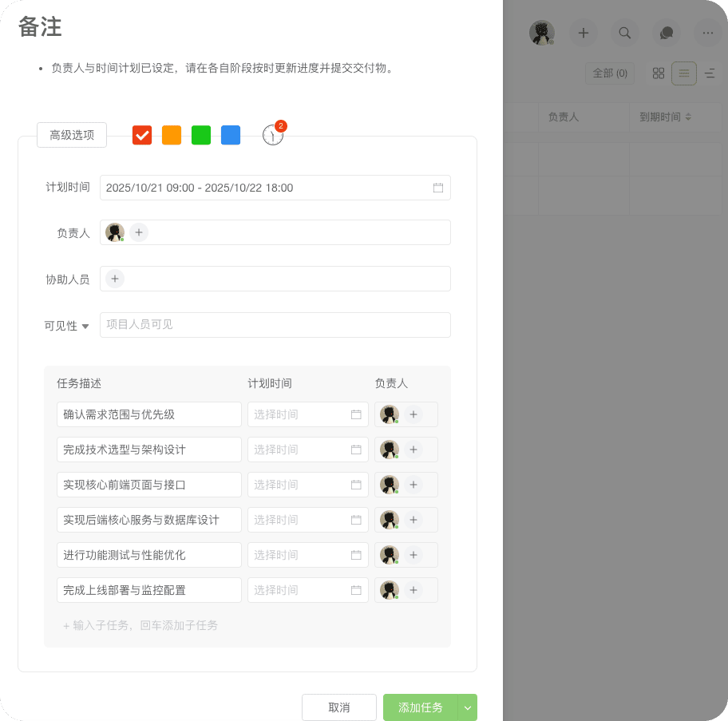This screenshot has height=721, width=728.
Task: Click assignee avatar of 实现核心前端页面与接口 subtask
Action: pos(390,485)
